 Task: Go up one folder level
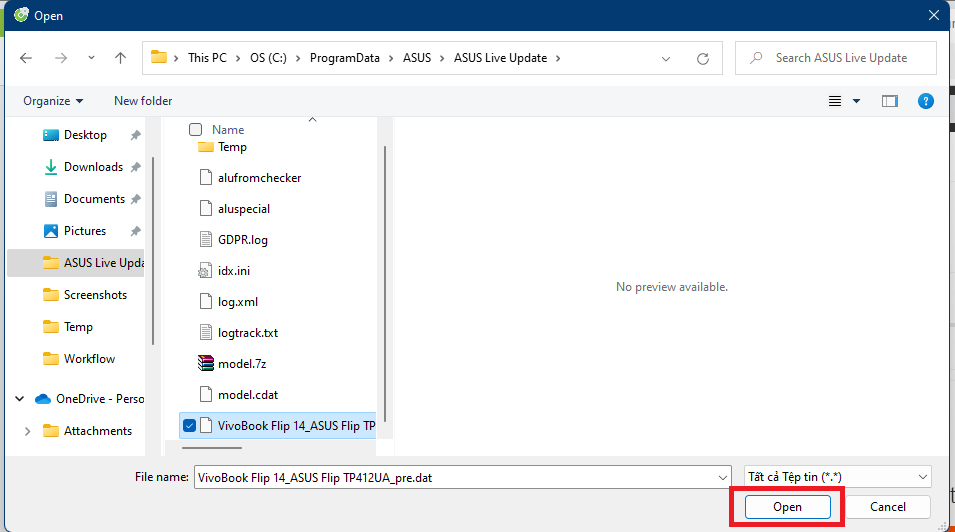(121, 58)
